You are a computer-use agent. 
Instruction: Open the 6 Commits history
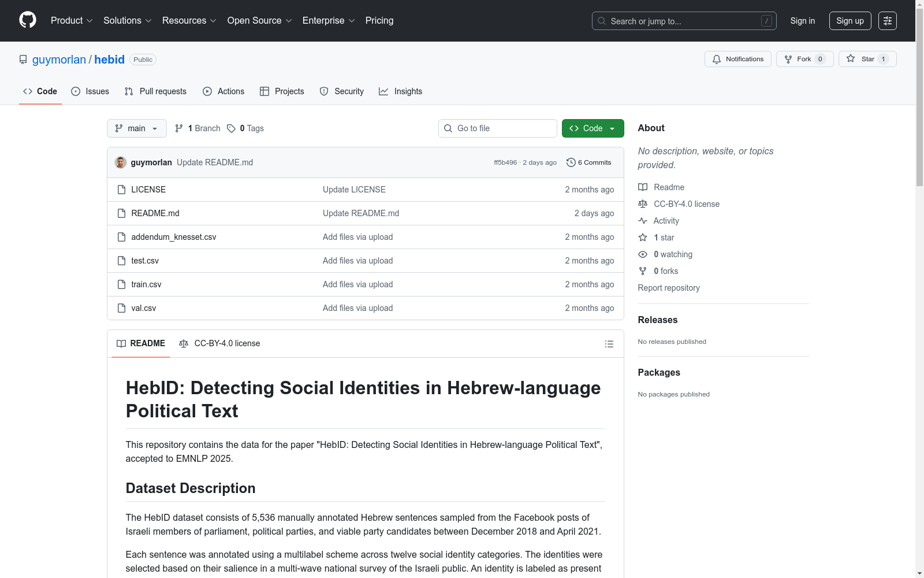589,162
